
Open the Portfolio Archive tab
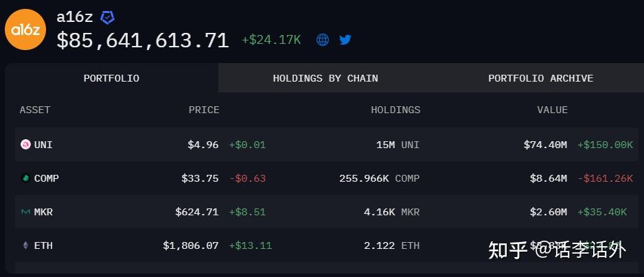(540, 78)
